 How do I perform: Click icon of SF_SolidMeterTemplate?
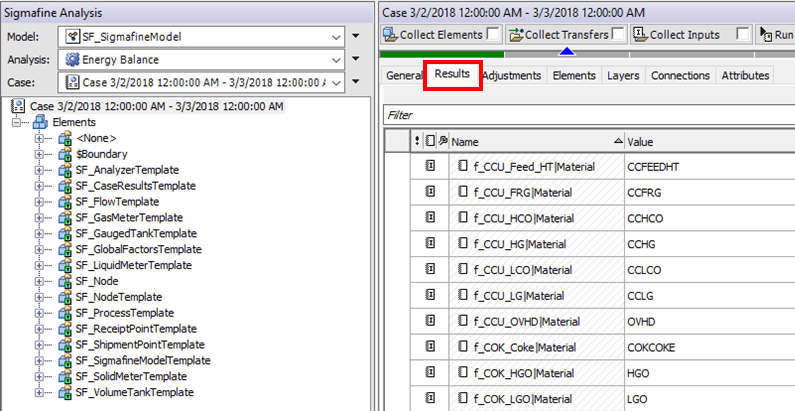pyautogui.click(x=65, y=377)
